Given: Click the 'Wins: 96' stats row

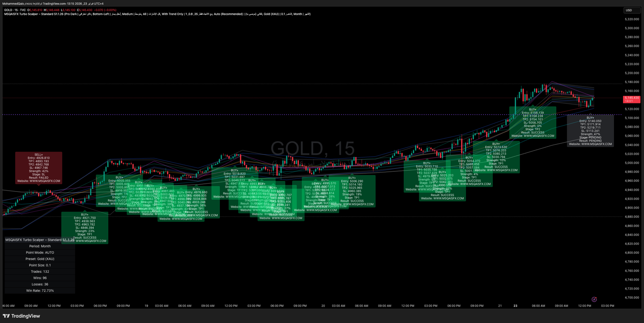Looking at the screenshot, I should [40, 278].
